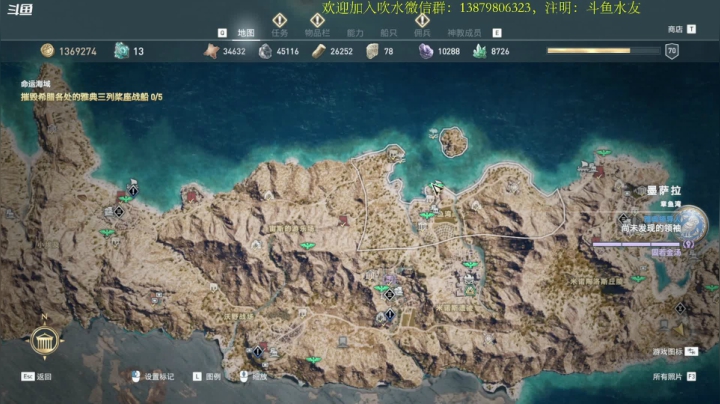Click the yellow arrow marker at the far east

[x=678, y=329]
